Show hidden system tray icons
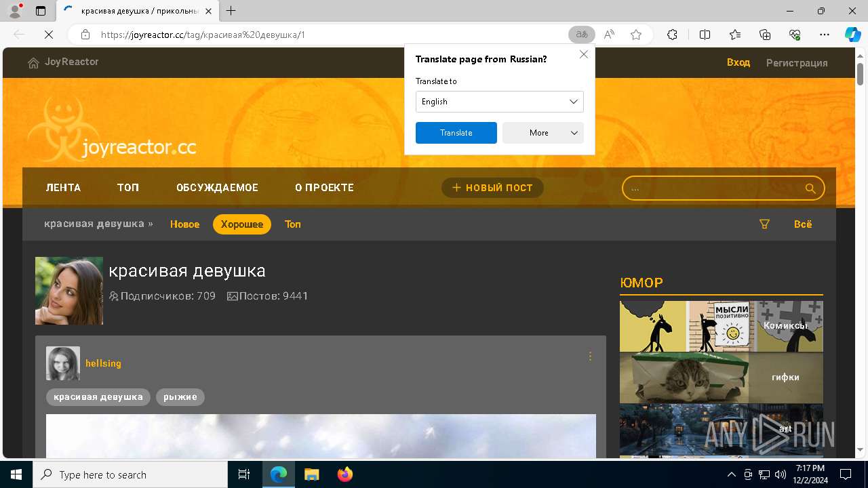This screenshot has height=488, width=868. click(731, 474)
